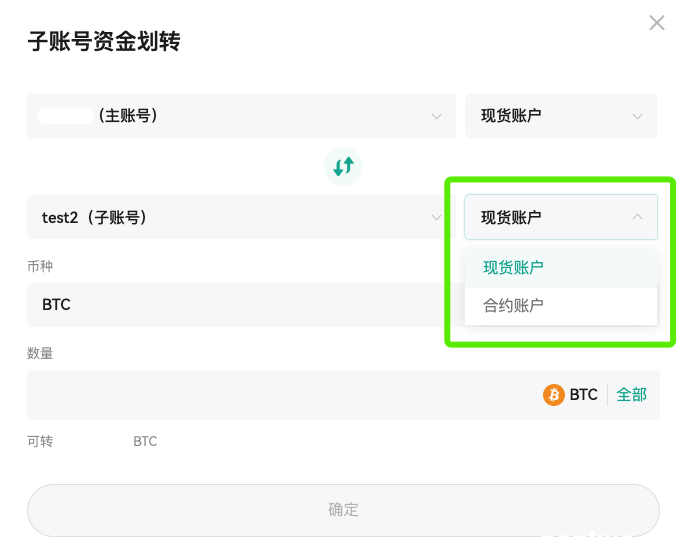Click the 确定 confirm button
This screenshot has height=557, width=683.
pos(343,510)
